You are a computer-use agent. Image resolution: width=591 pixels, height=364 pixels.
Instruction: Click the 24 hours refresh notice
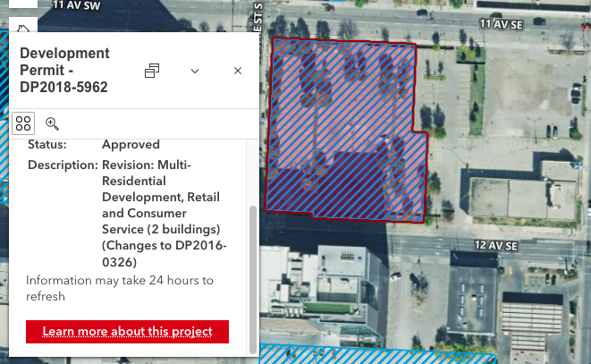[x=120, y=288]
